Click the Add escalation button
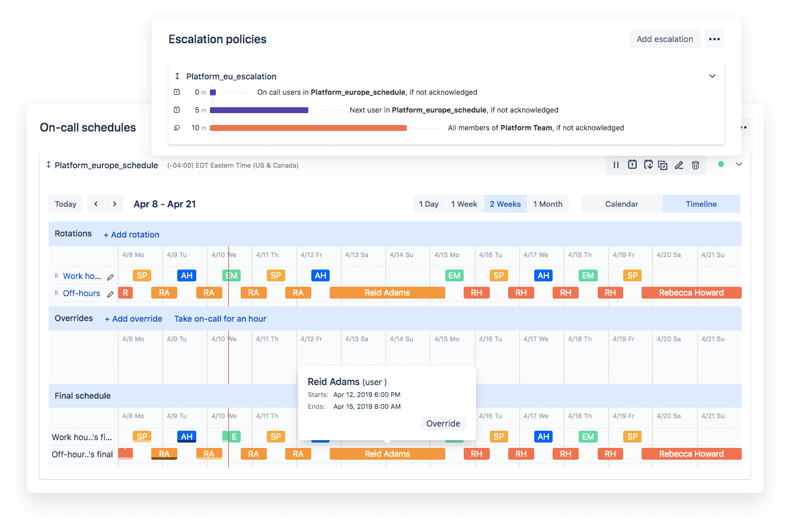This screenshot has width=788, height=532. point(665,39)
